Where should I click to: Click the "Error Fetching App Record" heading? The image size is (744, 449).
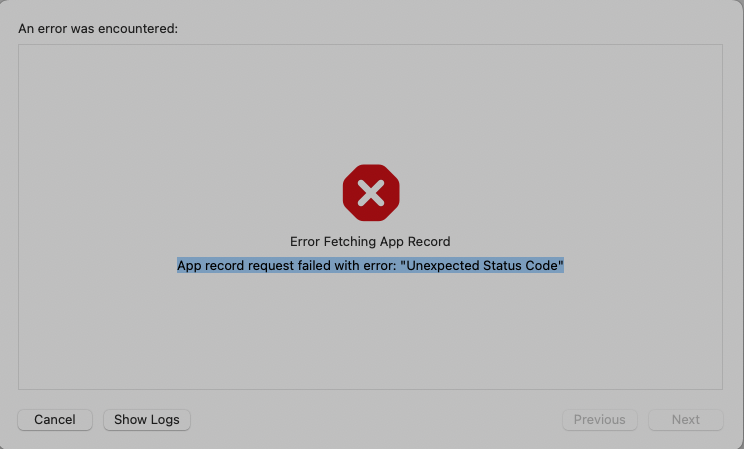point(370,242)
